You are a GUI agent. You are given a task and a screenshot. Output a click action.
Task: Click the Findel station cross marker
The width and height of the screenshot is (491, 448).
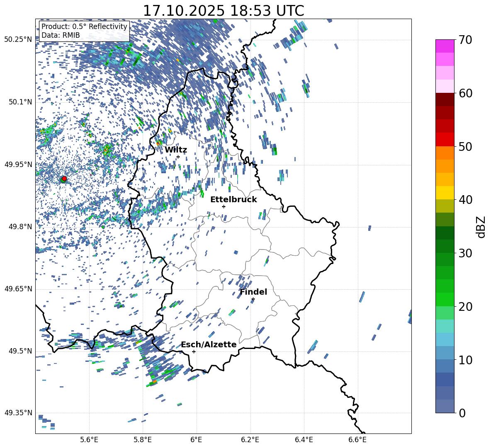click(x=253, y=299)
